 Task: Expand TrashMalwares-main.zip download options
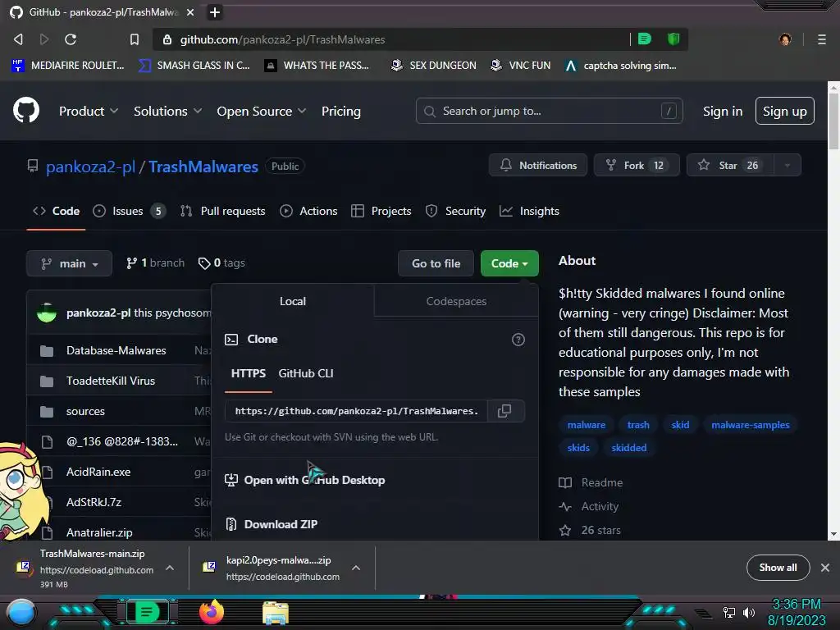(x=169, y=568)
